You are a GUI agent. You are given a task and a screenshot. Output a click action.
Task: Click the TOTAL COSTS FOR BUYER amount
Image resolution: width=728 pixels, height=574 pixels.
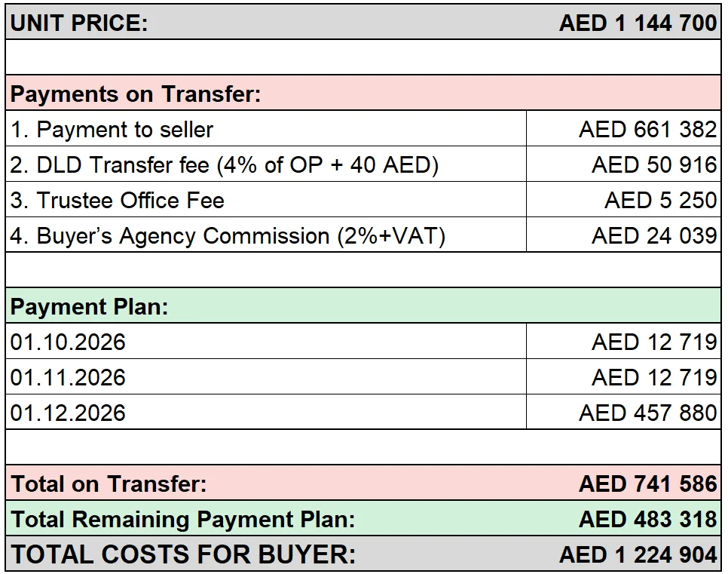pos(638,554)
